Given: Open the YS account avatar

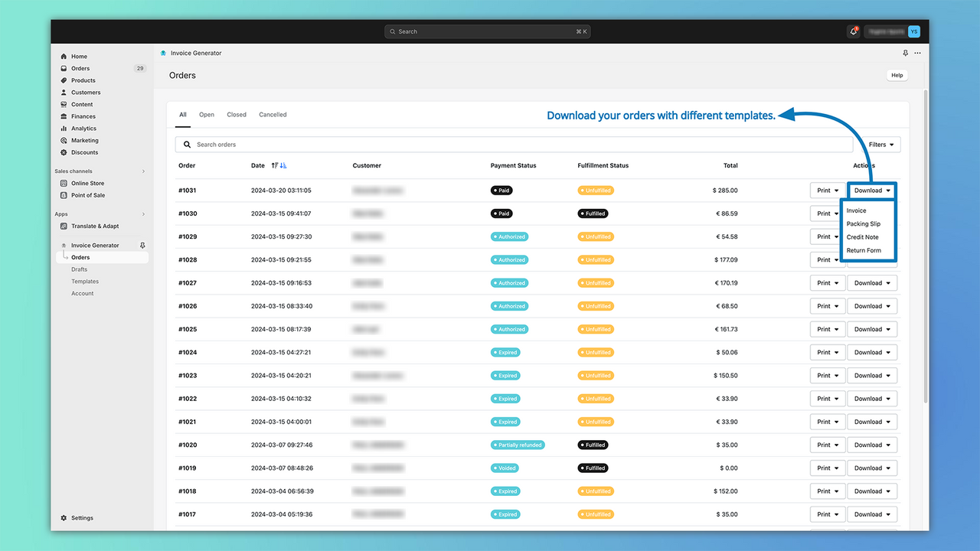Looking at the screenshot, I should [914, 31].
